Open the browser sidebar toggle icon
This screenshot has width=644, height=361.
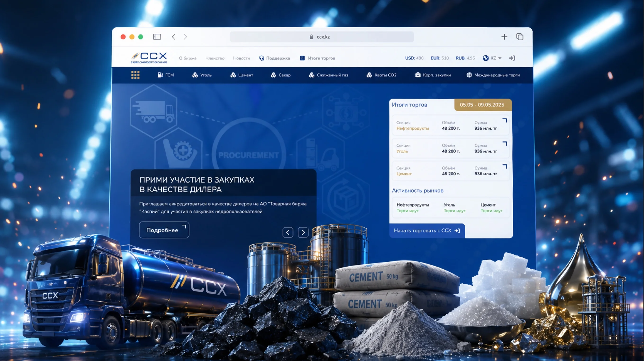point(157,37)
